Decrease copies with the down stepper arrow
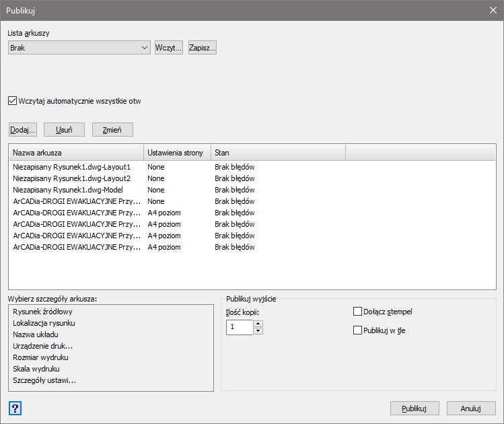The height and width of the screenshot is (424, 504). click(258, 331)
